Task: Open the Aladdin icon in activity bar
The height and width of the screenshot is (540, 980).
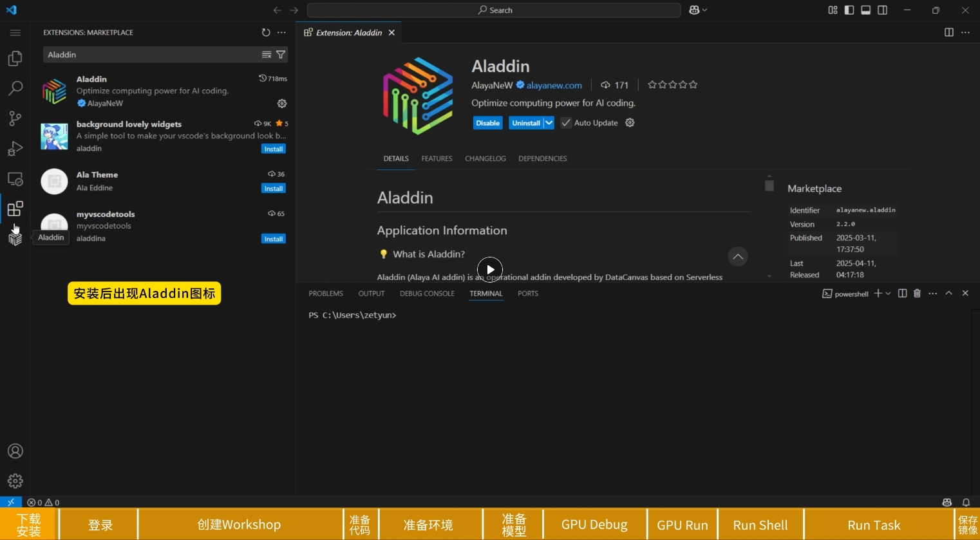Action: click(15, 238)
